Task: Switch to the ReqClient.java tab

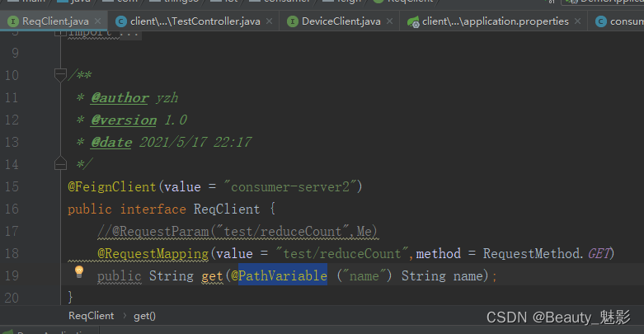Action: click(x=55, y=21)
